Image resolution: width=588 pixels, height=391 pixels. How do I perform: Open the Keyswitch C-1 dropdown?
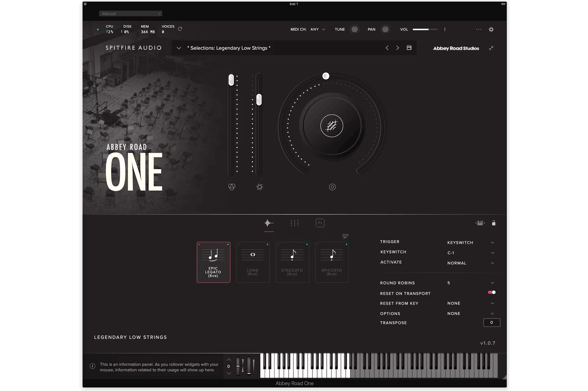coord(470,253)
